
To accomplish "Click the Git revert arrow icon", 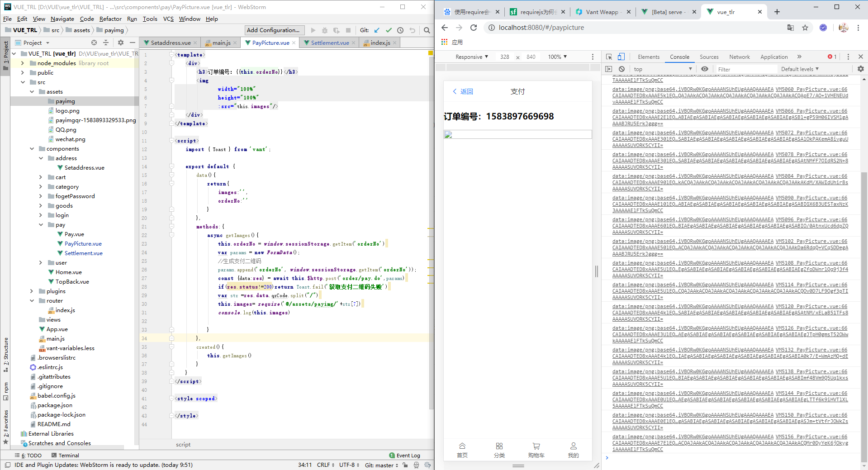I will click(x=412, y=30).
